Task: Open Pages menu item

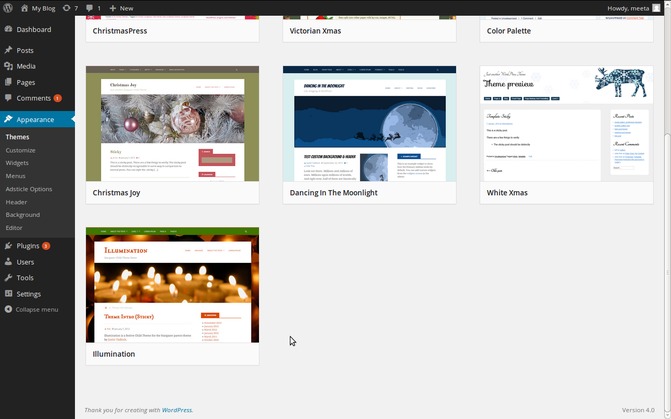Action: coord(26,83)
